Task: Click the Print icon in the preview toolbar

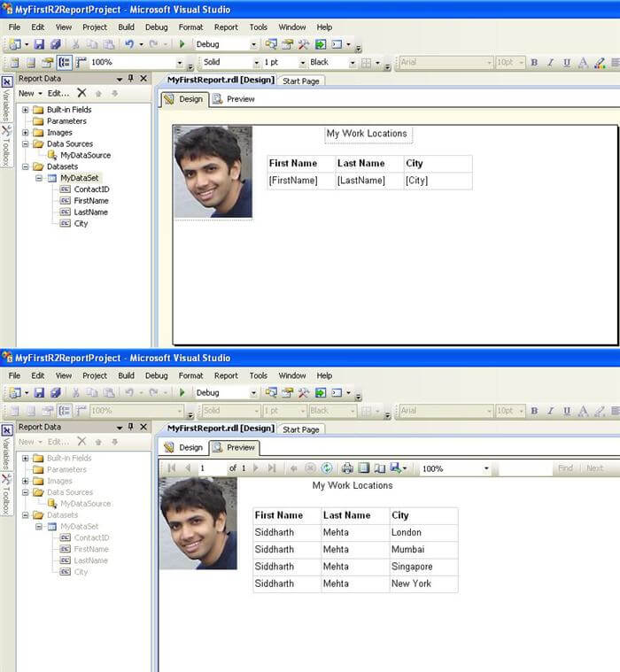Action: pos(347,468)
